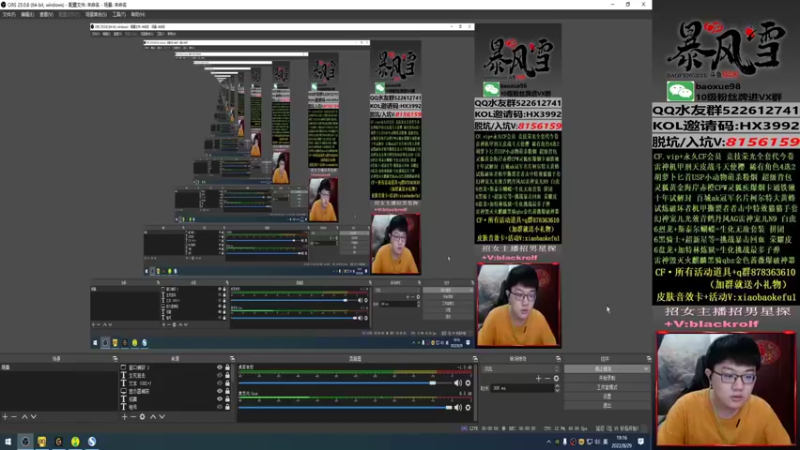800x450 pixels.
Task: Click the transition duration 300 ms field
Action: pyautogui.click(x=522, y=388)
